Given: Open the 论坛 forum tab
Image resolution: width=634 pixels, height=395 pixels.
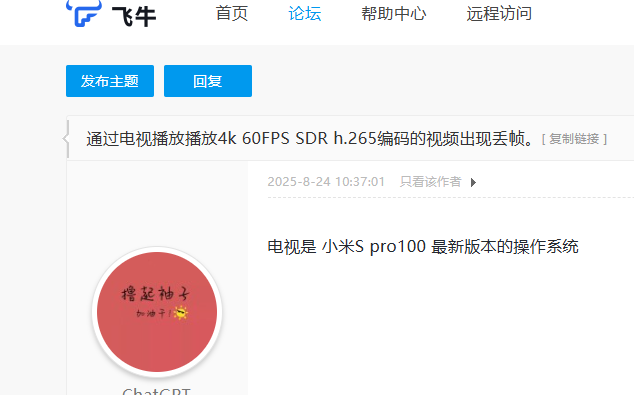Looking at the screenshot, I should pyautogui.click(x=305, y=13).
